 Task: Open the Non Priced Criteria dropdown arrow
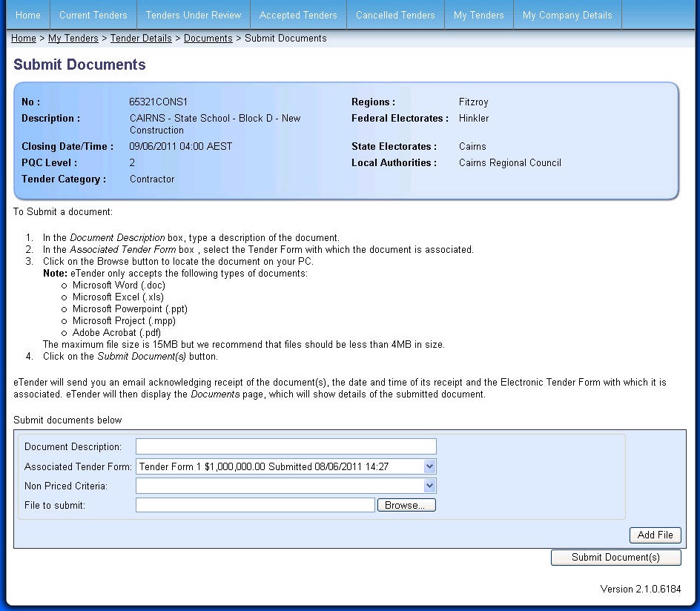coord(430,486)
